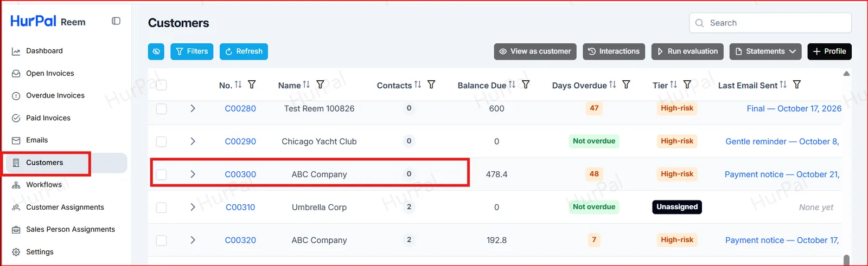
Task: Filter the Name column
Action: pyautogui.click(x=320, y=85)
